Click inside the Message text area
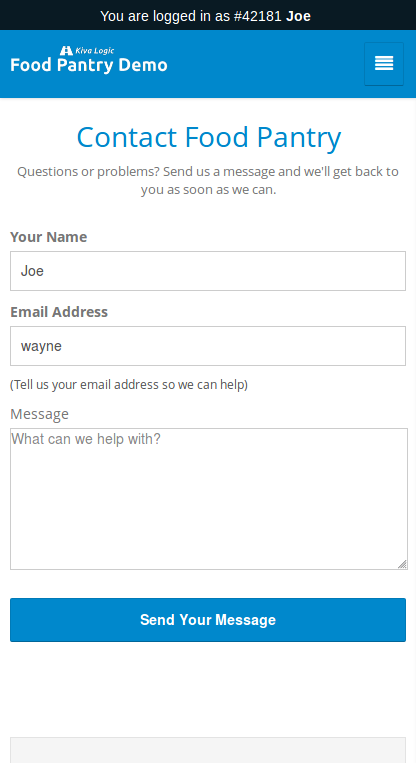416x763 pixels. [x=209, y=499]
